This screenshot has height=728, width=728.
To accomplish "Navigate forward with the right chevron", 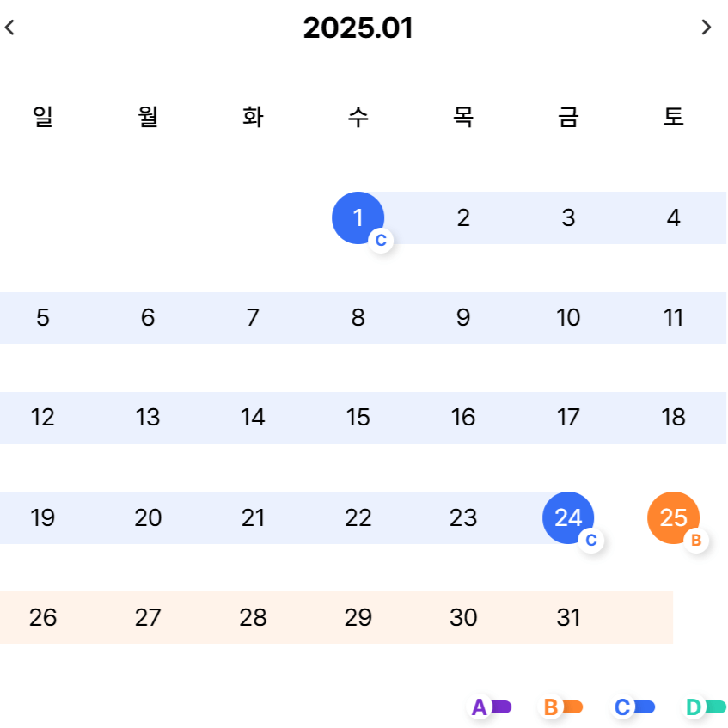I will coord(707,28).
